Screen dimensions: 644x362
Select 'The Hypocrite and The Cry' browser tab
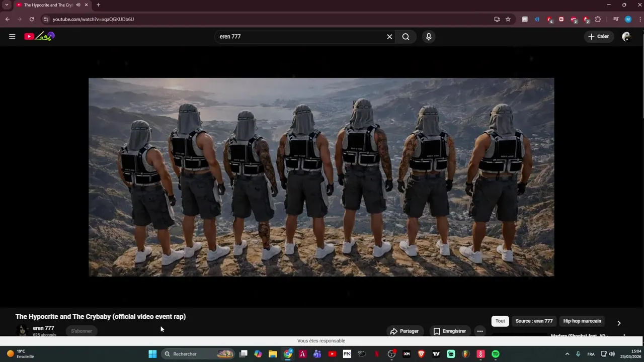[48, 5]
